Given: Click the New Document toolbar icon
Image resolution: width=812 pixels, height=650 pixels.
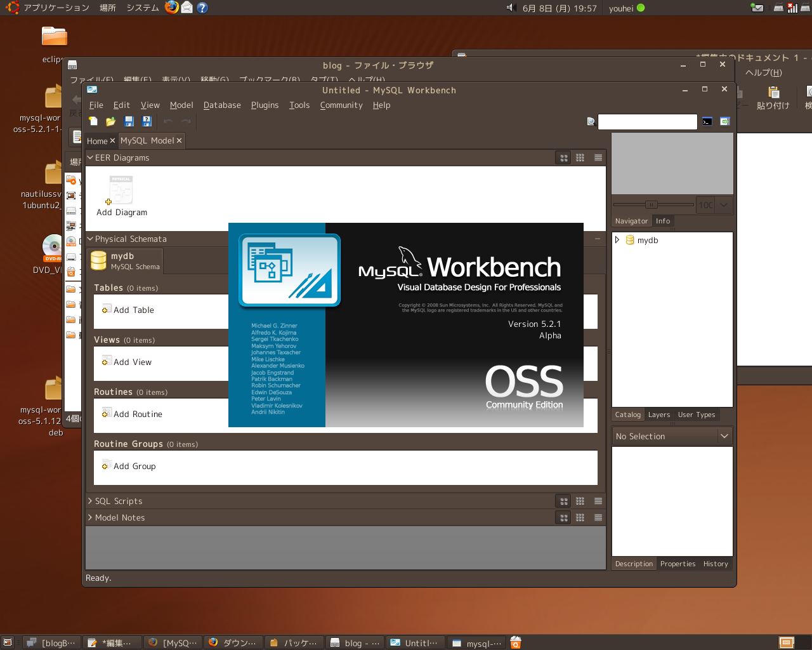Looking at the screenshot, I should pyautogui.click(x=93, y=121).
